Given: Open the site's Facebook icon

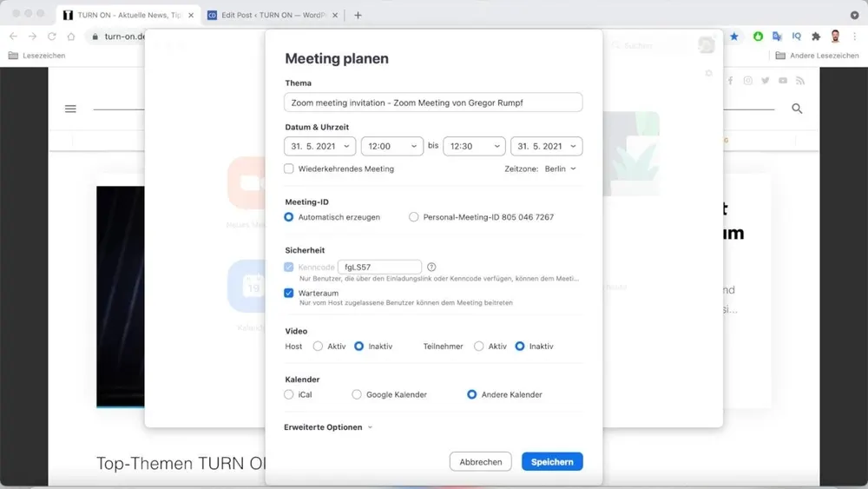Looking at the screenshot, I should coord(730,81).
